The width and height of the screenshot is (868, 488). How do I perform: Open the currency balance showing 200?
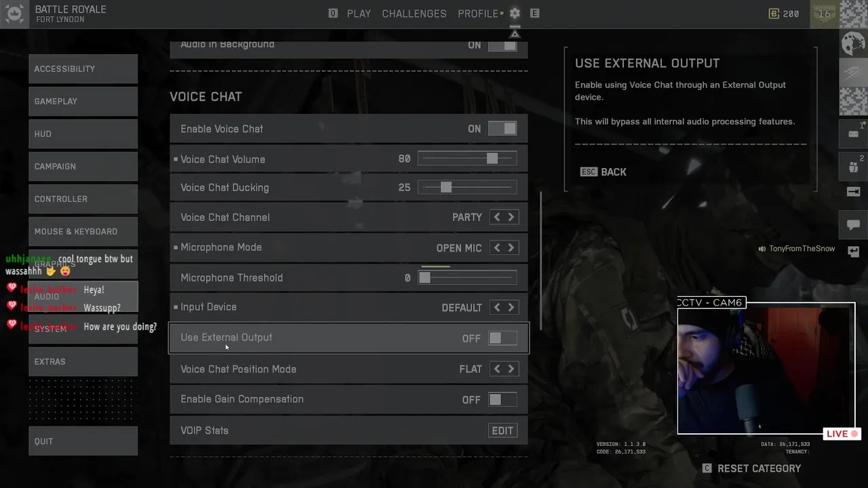click(784, 14)
